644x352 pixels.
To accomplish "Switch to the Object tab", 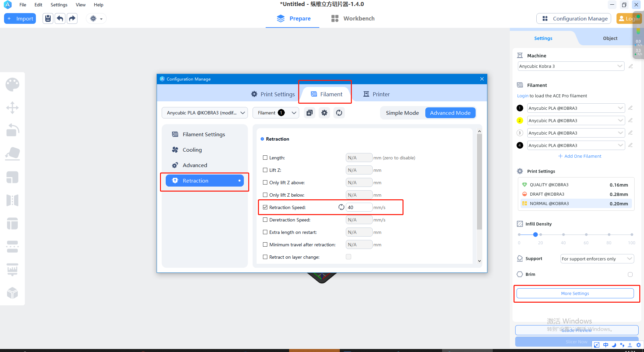I will [610, 38].
